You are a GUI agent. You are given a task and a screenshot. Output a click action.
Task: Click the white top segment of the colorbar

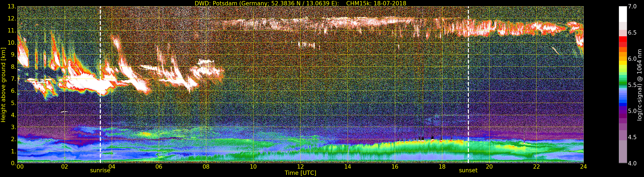(x=623, y=14)
